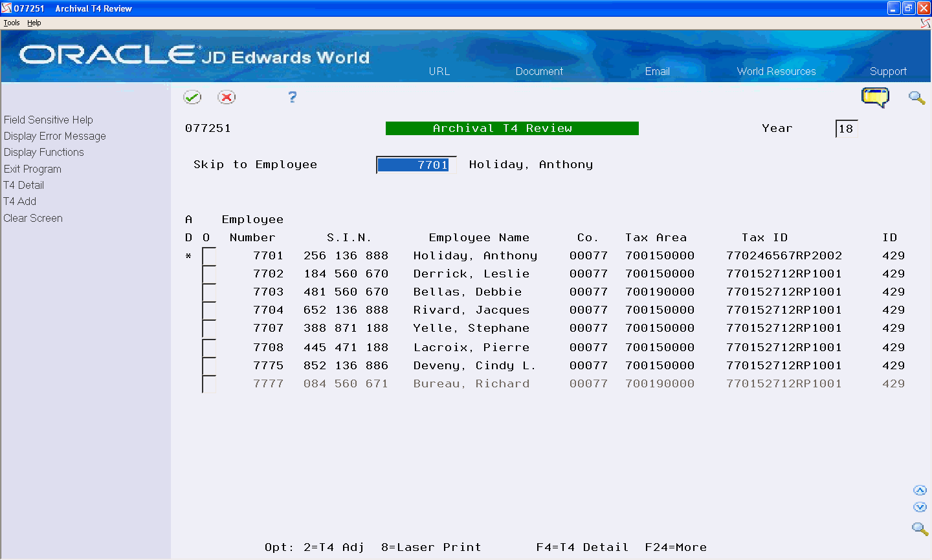This screenshot has height=560, width=932.
Task: Click option field for employee 7701
Action: 209,256
